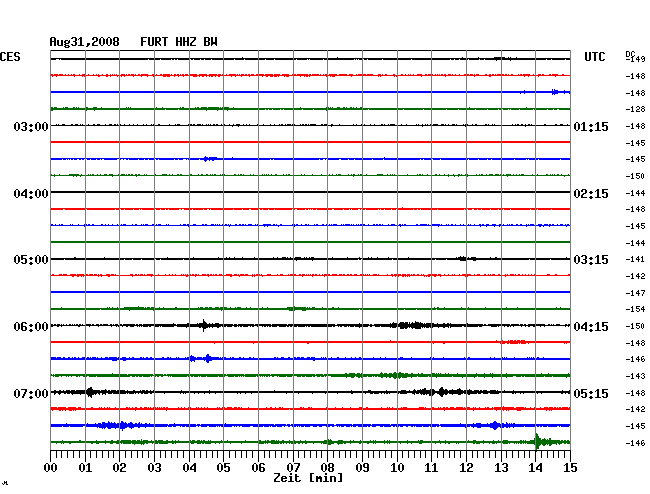Select minute 04 on the time axis
The image size is (650, 494).
(x=189, y=467)
